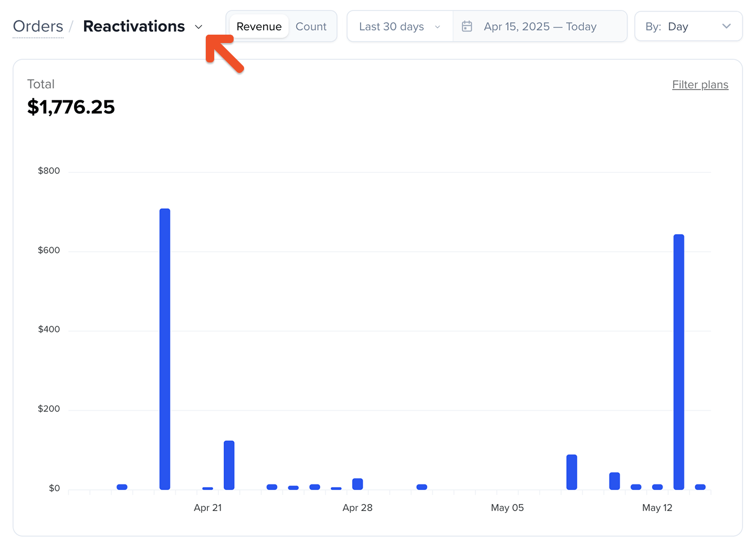Click the $800 axis label
Screen dimensions: 756x550
pyautogui.click(x=48, y=170)
